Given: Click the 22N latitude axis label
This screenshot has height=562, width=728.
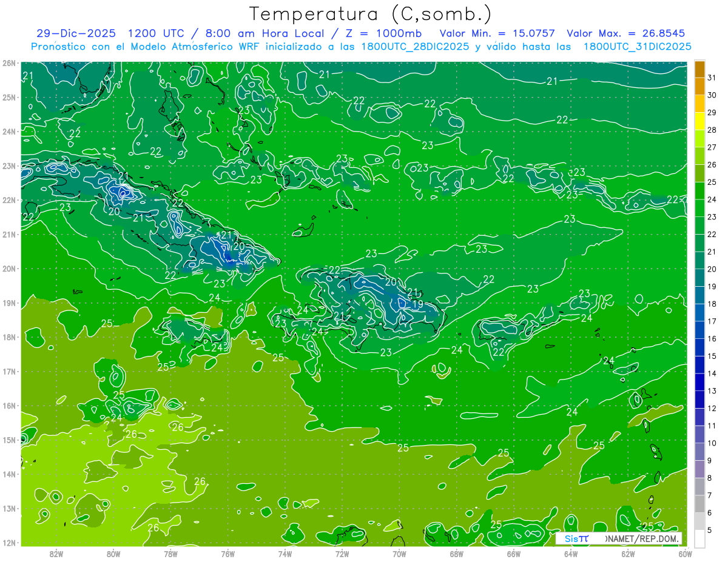Looking at the screenshot, I should [9, 200].
